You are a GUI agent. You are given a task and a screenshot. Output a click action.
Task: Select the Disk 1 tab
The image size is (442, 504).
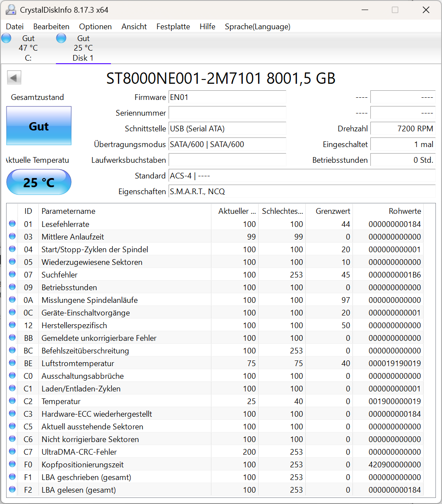[x=83, y=48]
